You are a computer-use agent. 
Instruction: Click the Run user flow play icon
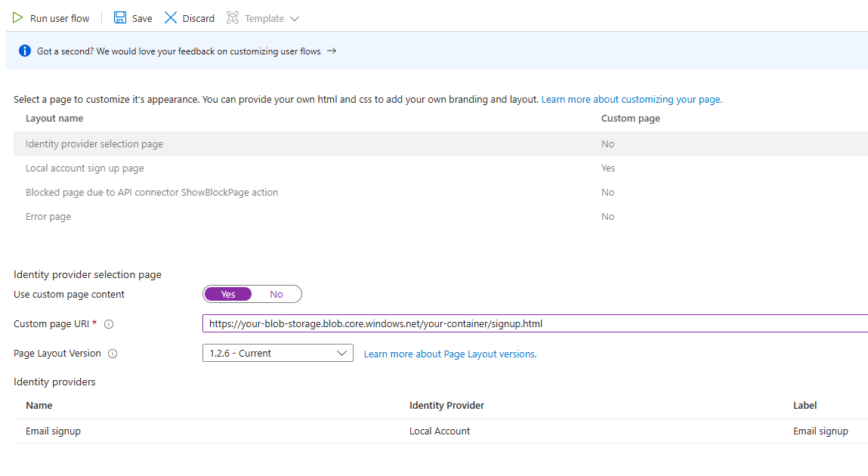coord(17,17)
